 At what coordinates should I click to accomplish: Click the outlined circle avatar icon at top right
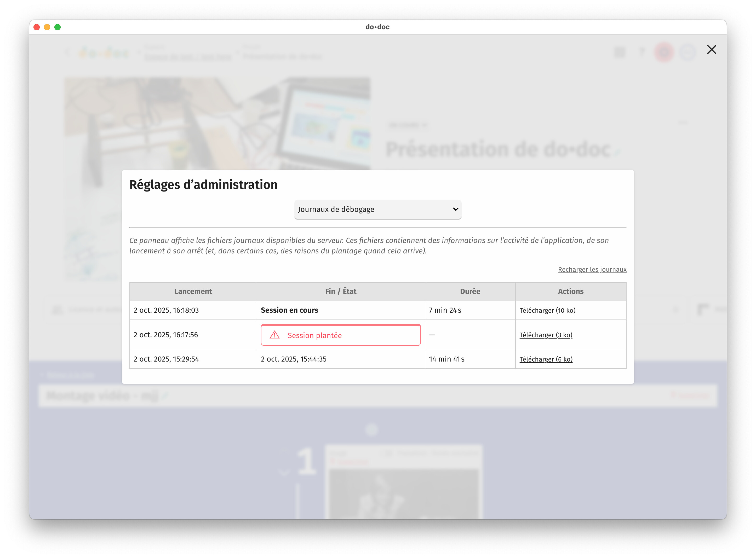tap(688, 52)
